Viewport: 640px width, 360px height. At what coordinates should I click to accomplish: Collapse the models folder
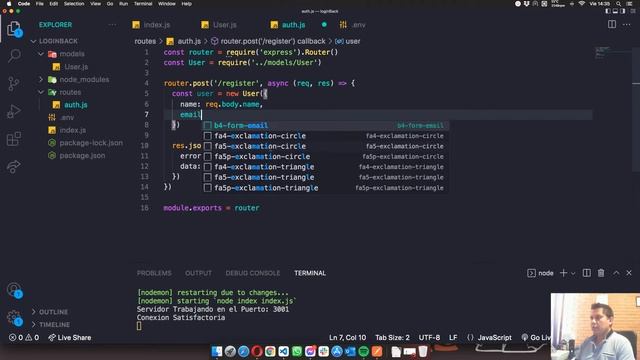point(41,54)
